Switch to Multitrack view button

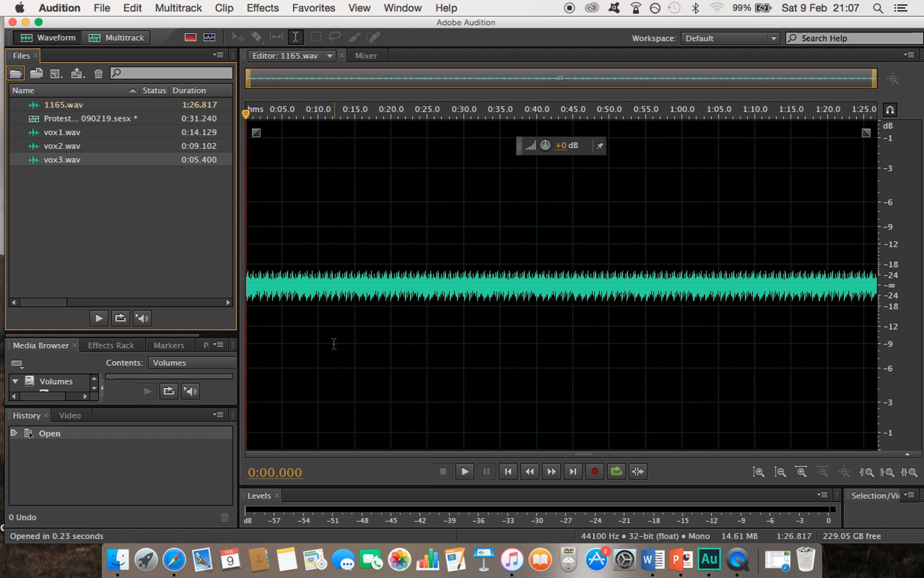[x=116, y=37]
